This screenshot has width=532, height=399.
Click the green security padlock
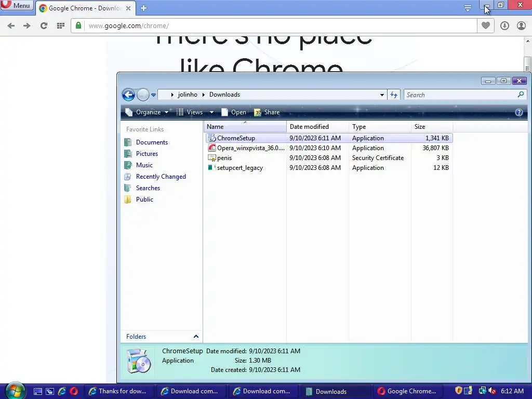(x=78, y=26)
